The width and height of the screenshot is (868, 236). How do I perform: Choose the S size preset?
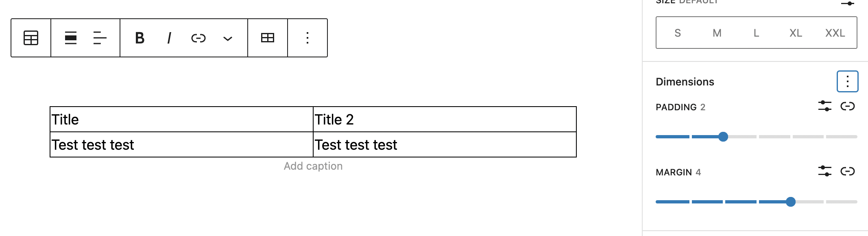pos(678,33)
